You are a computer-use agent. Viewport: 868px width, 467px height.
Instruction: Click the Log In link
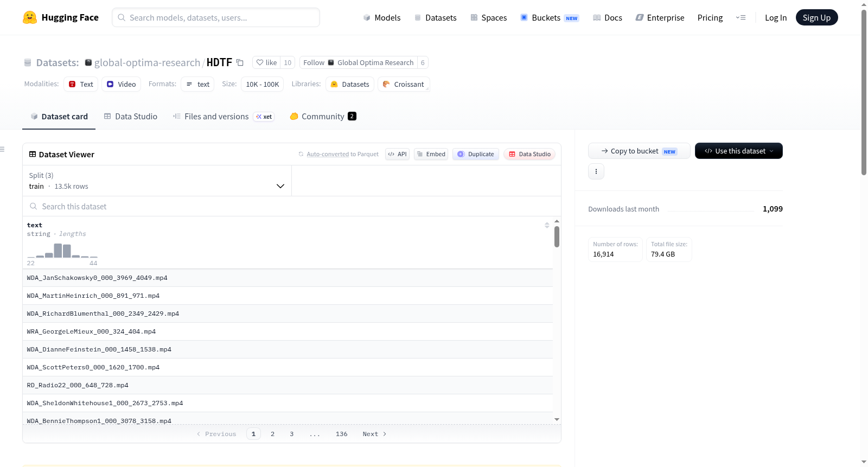click(x=776, y=17)
